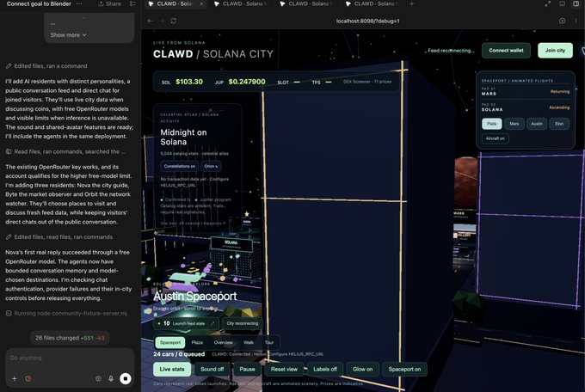
Task: Expand the 'Edited files, ran a command' step
Action: click(x=46, y=66)
